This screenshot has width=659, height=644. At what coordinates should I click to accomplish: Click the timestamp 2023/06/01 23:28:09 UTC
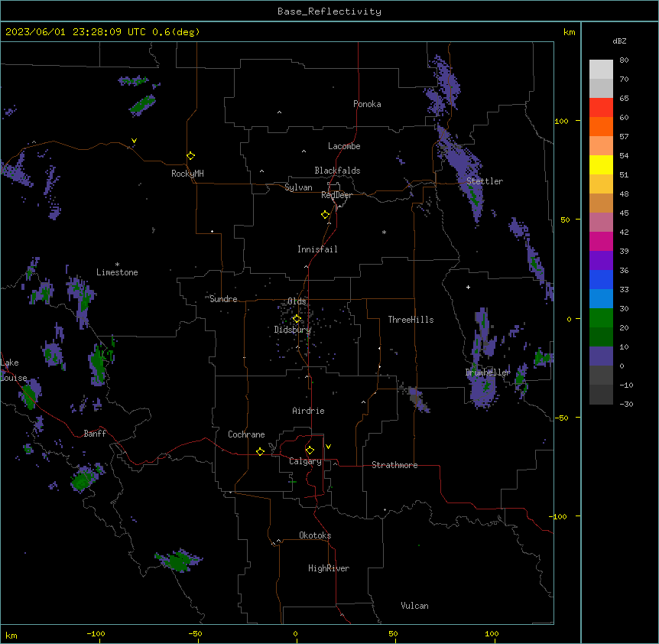point(76,32)
